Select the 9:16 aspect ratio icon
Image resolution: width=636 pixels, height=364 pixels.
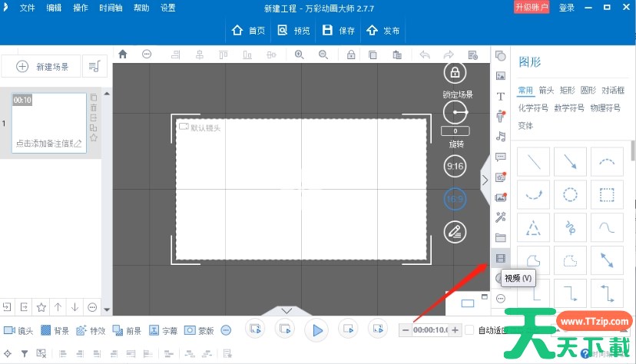point(455,166)
